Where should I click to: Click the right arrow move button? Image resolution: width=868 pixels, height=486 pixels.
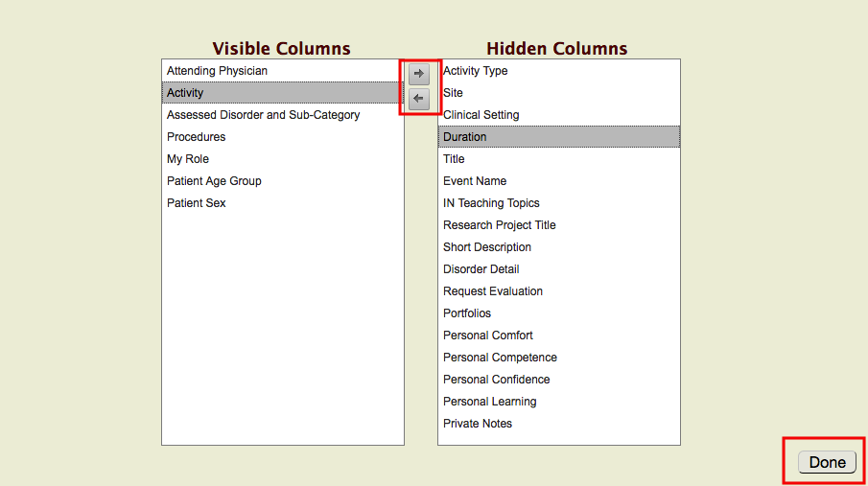click(419, 74)
